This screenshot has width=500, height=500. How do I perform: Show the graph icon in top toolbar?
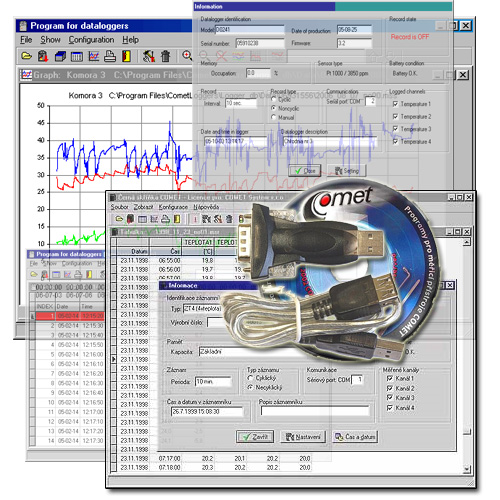[93, 56]
